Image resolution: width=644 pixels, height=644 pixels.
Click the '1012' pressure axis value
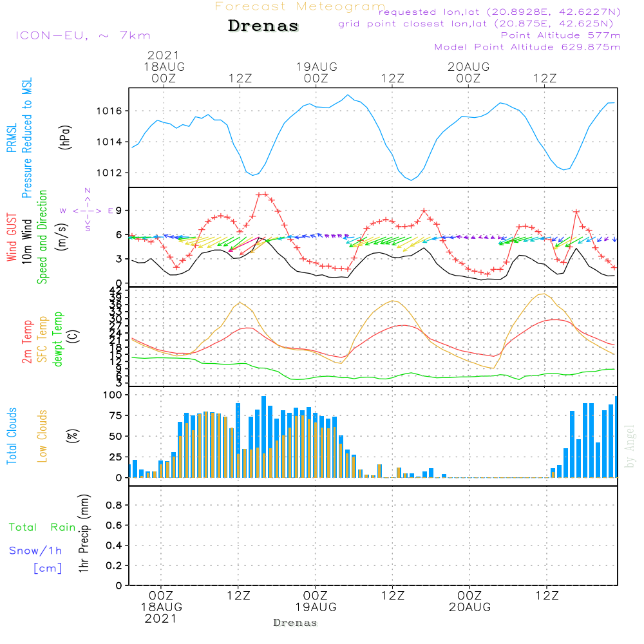tap(109, 173)
